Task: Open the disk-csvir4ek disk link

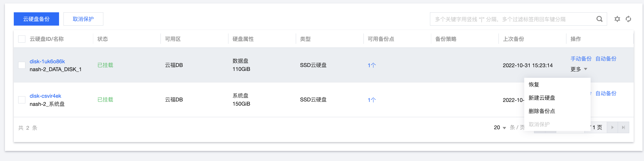Action: (45, 96)
